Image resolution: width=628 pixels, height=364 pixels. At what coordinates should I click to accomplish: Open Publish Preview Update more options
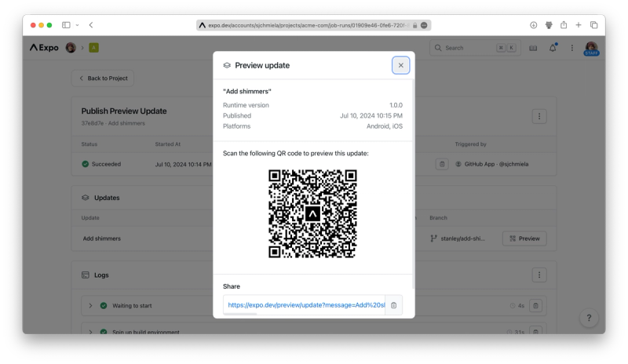pyautogui.click(x=539, y=116)
